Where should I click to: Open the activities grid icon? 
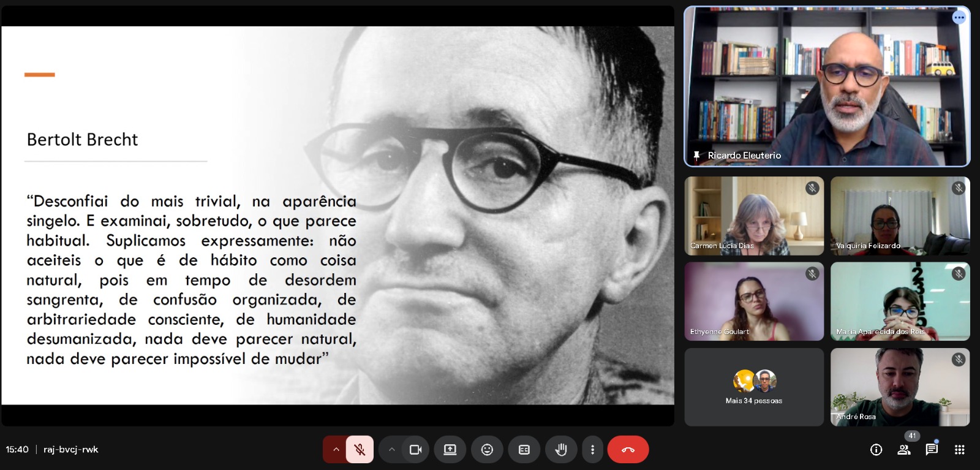[960, 450]
